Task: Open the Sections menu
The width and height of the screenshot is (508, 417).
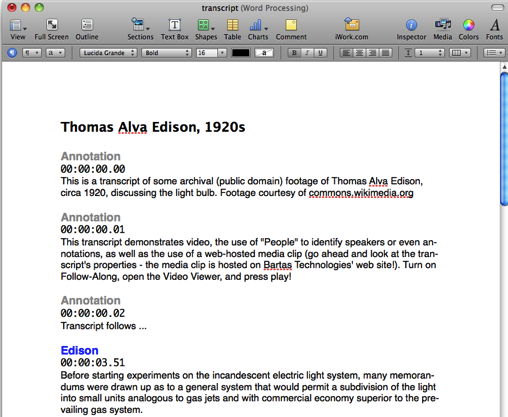Action: click(x=140, y=29)
